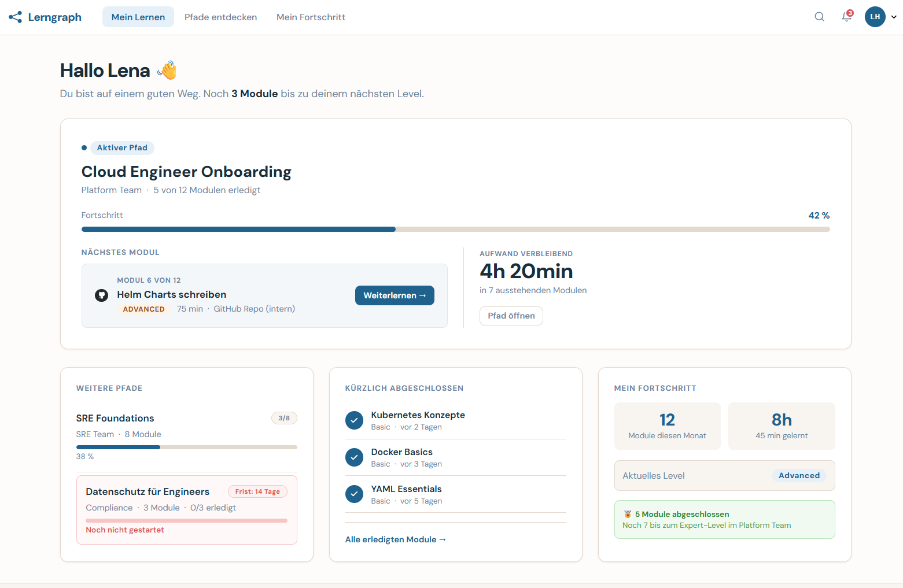Click the SRE Foundations progress bar

pos(186,448)
